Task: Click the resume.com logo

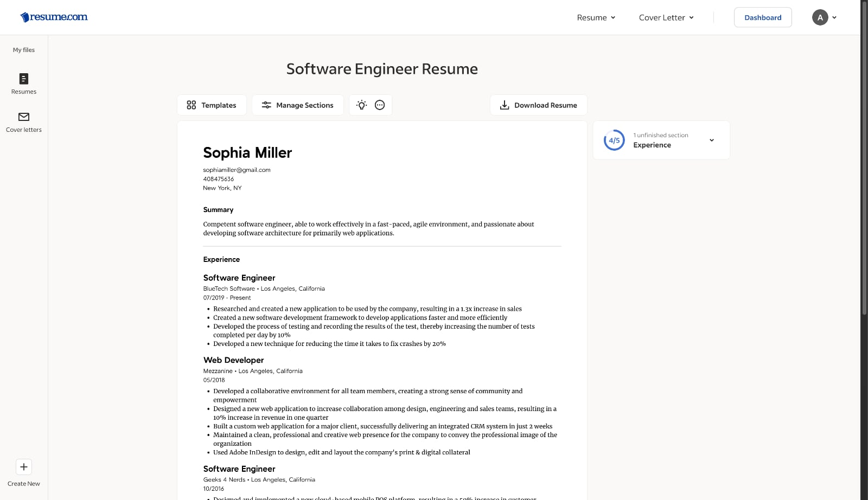Action: (54, 17)
